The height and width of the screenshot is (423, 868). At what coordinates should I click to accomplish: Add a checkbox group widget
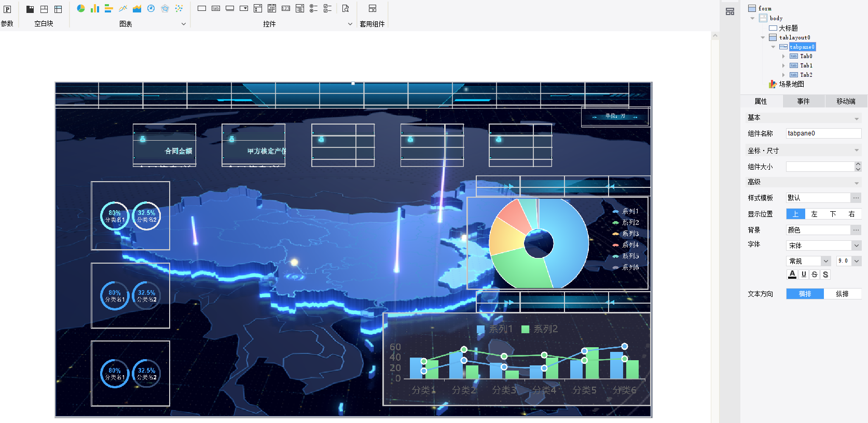click(328, 8)
